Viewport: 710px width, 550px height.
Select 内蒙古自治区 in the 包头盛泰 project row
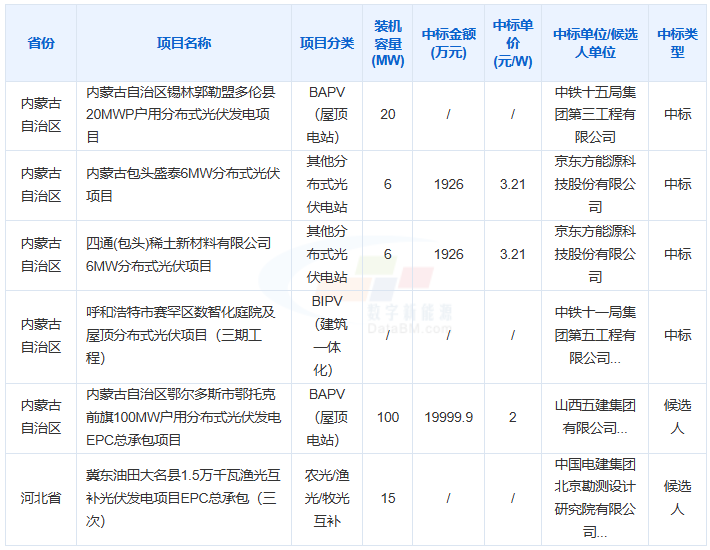click(x=41, y=185)
